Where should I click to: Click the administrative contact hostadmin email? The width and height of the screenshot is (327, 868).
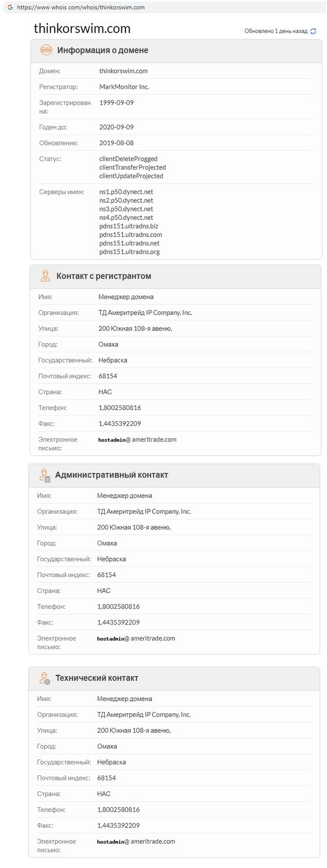coord(136,638)
